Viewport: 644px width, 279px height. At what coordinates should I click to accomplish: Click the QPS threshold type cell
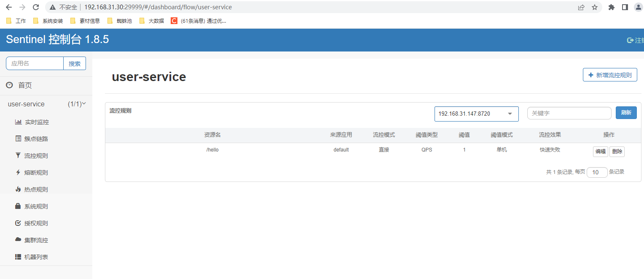point(427,150)
